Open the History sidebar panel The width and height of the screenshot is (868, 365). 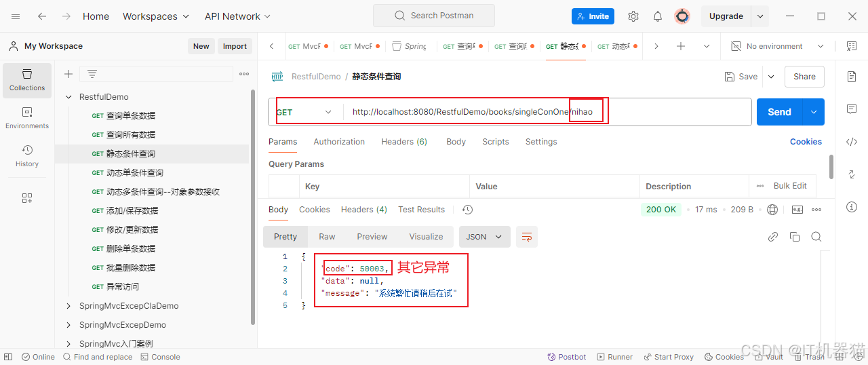(27, 156)
